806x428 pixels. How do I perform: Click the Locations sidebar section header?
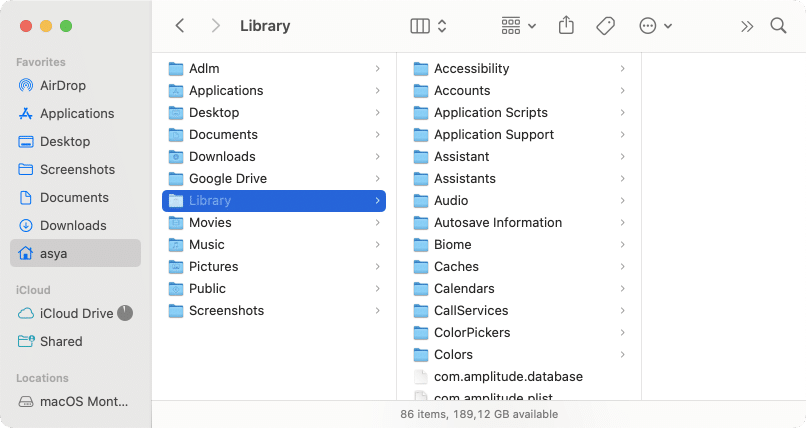click(x=42, y=378)
